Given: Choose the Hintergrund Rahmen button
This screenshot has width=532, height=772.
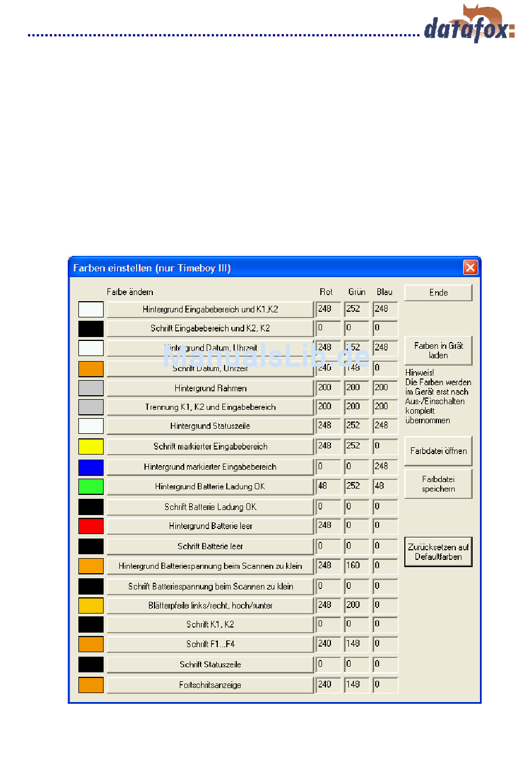Looking at the screenshot, I should 210,388.
